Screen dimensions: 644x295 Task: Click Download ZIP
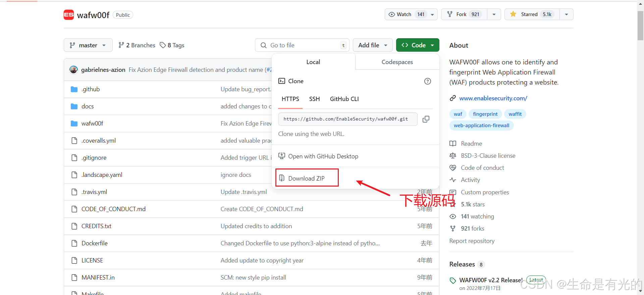(x=307, y=178)
